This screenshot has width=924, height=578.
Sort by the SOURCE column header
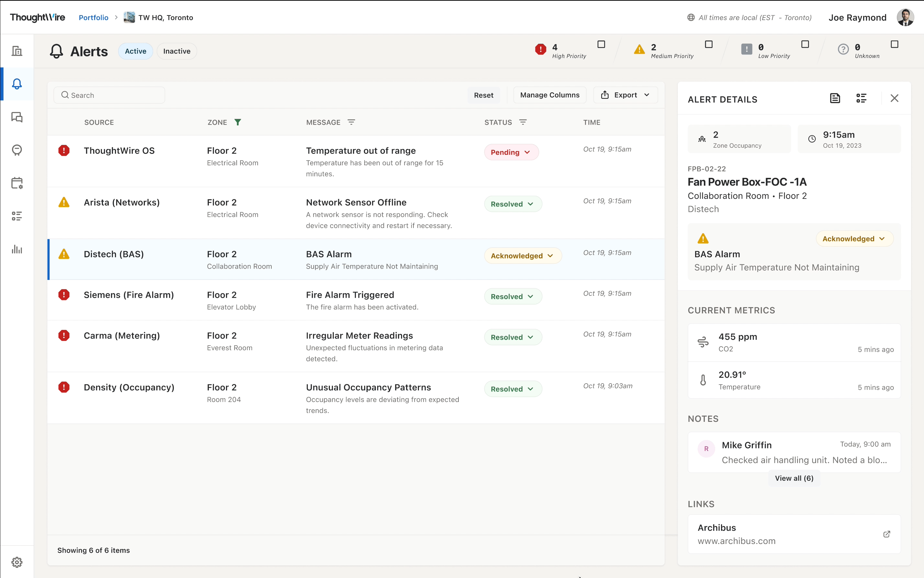click(99, 122)
